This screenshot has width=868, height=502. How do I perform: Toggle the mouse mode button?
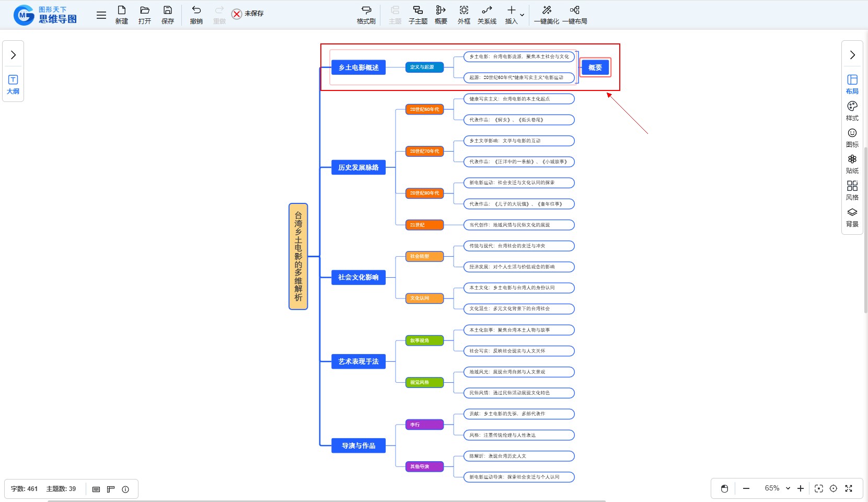pyautogui.click(x=724, y=488)
